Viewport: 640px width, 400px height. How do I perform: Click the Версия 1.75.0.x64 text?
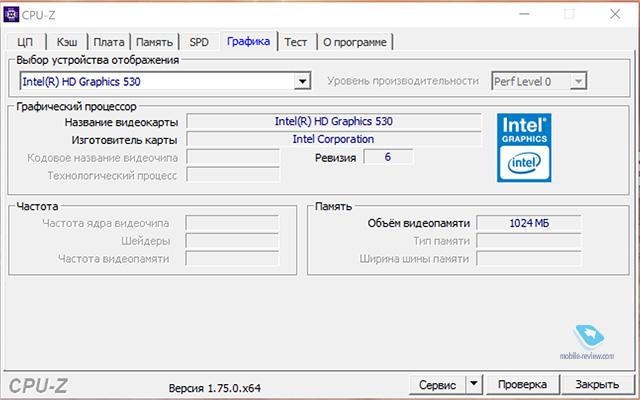[x=215, y=388]
